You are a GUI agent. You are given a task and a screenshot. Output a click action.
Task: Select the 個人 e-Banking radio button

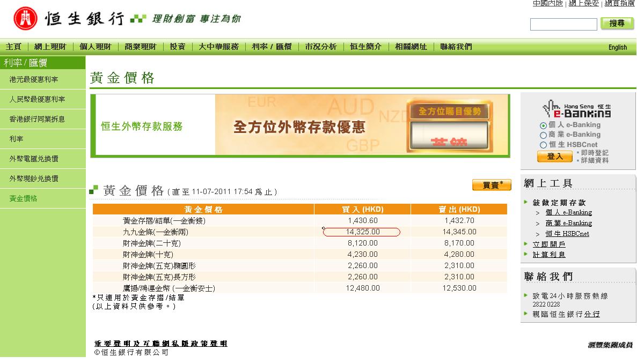pyautogui.click(x=543, y=125)
